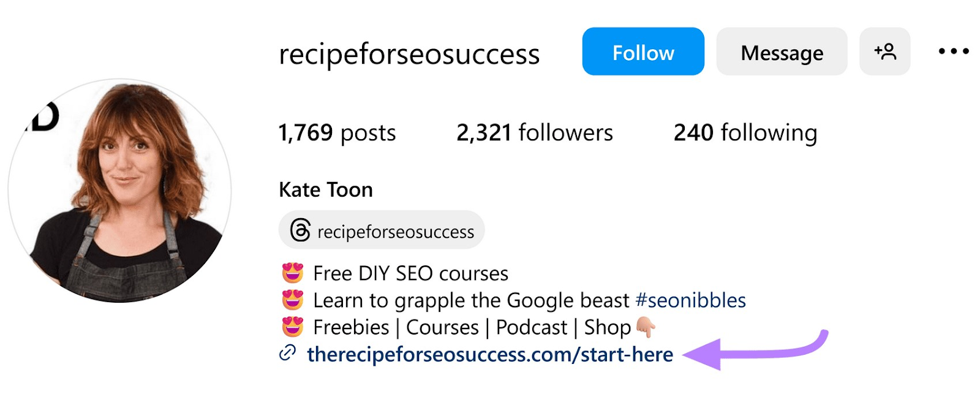Click heart-eyes emoji beside Freebies
This screenshot has width=980, height=394.
[293, 327]
